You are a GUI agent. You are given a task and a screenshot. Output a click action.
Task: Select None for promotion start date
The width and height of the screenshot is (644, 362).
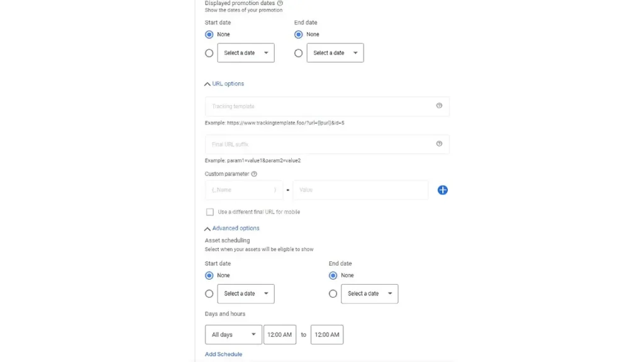click(x=209, y=35)
